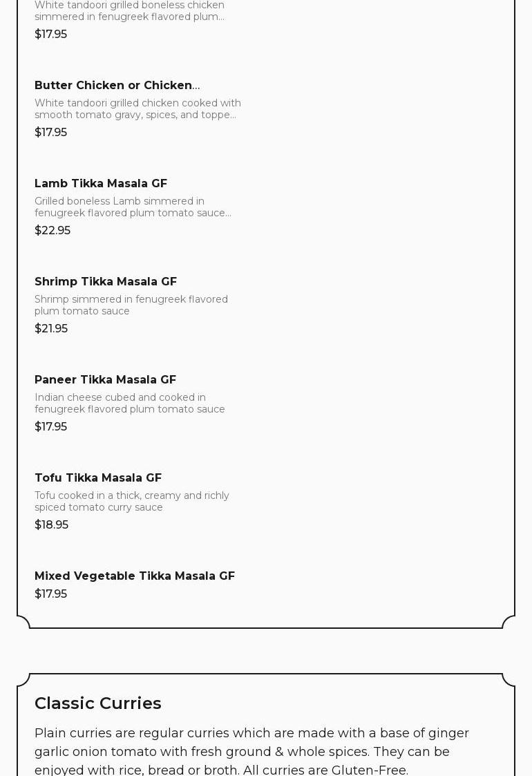Image resolution: width=532 pixels, height=776 pixels.
Task: Click the Shrimp simmered in fenugreek description
Action: 131,305
